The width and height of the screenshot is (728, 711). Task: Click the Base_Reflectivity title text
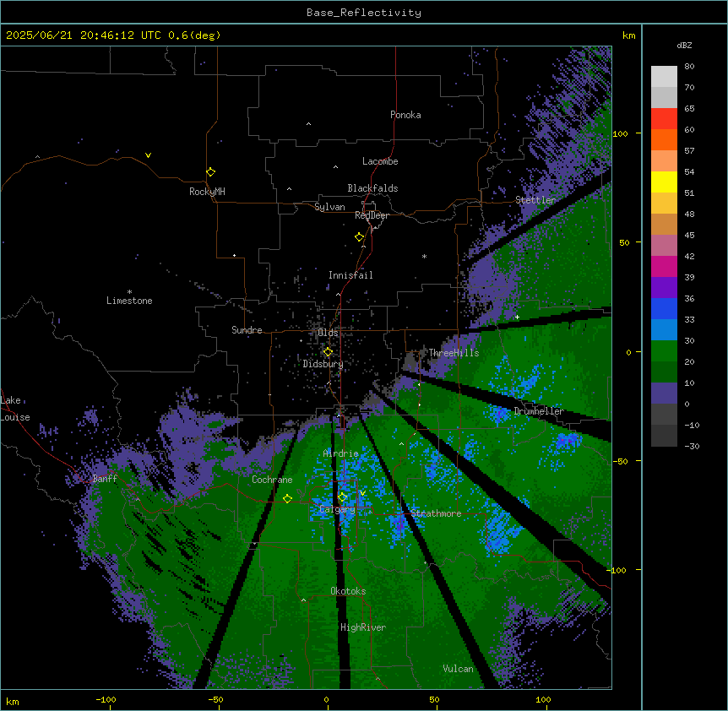[x=363, y=13]
